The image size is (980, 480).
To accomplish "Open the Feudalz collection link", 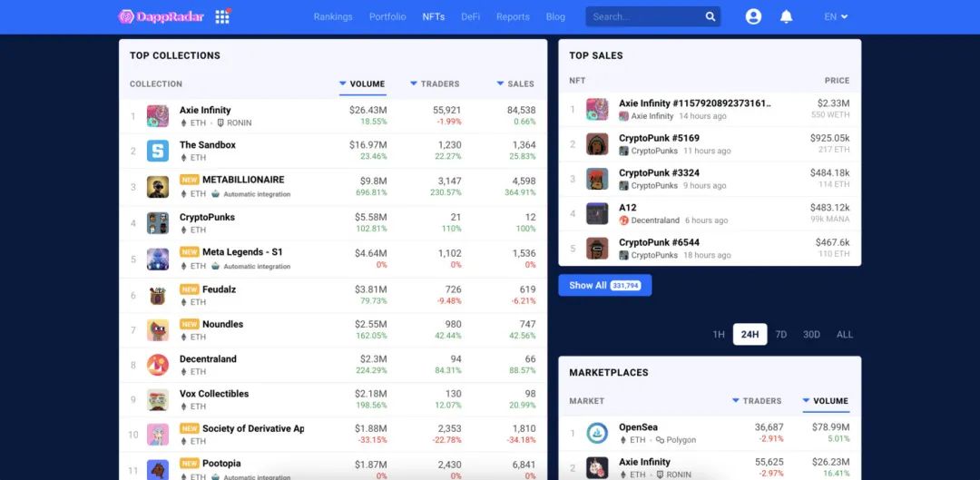I will click(220, 289).
